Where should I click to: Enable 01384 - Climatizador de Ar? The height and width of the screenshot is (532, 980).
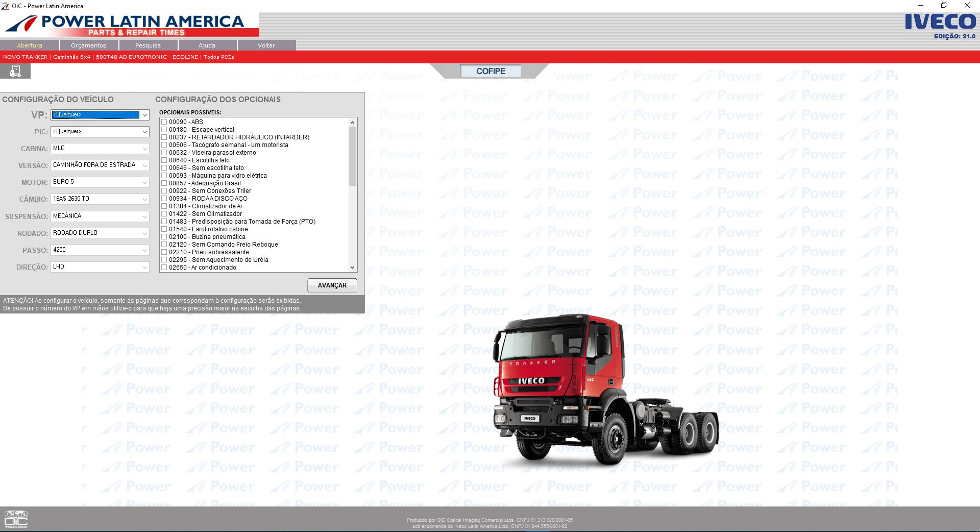[164, 206]
